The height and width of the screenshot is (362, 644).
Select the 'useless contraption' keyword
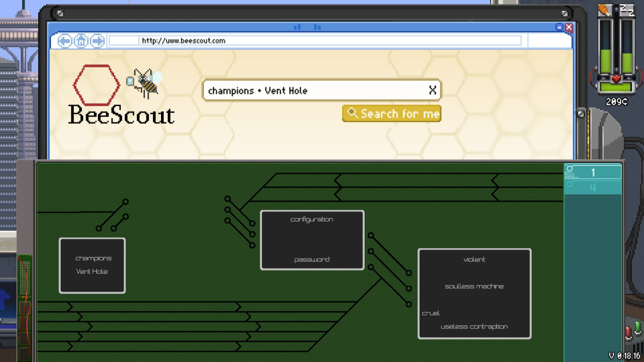pyautogui.click(x=474, y=327)
